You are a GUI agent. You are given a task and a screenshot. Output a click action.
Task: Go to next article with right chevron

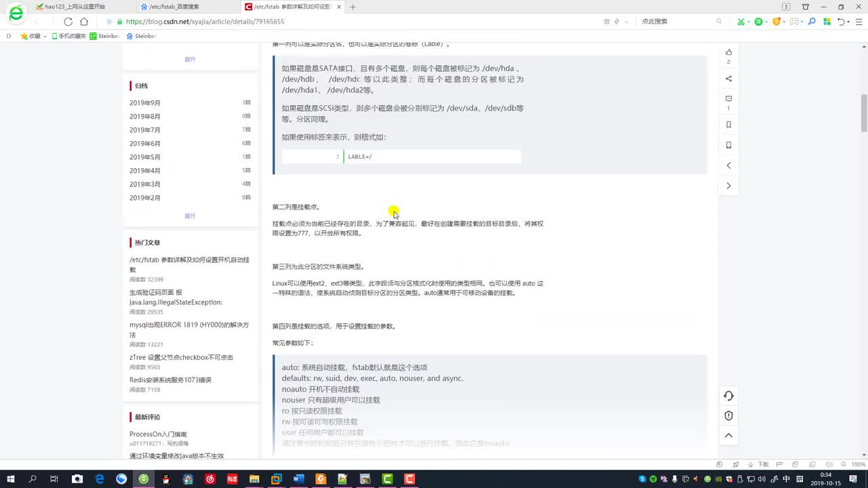[728, 186]
